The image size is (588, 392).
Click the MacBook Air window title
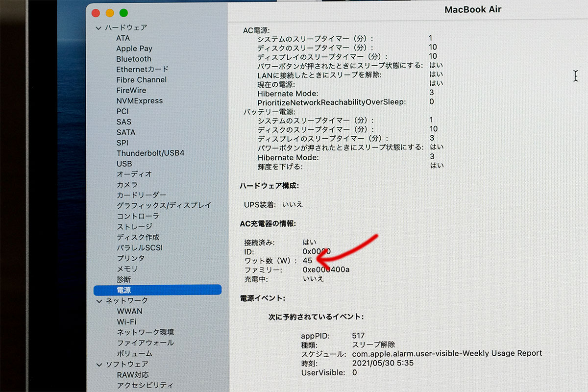click(x=473, y=9)
